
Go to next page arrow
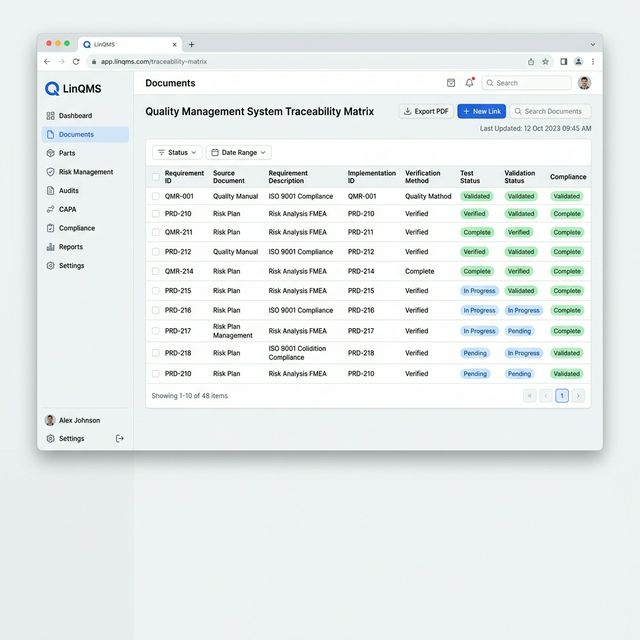point(578,396)
